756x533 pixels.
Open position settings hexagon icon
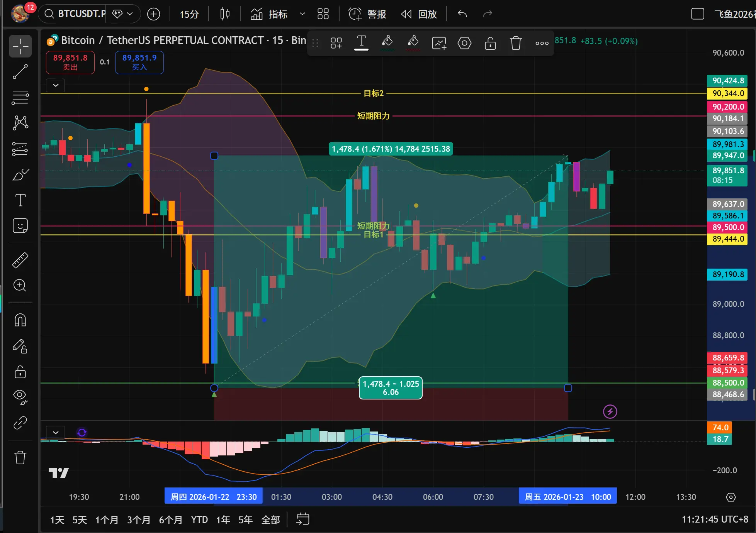click(464, 43)
